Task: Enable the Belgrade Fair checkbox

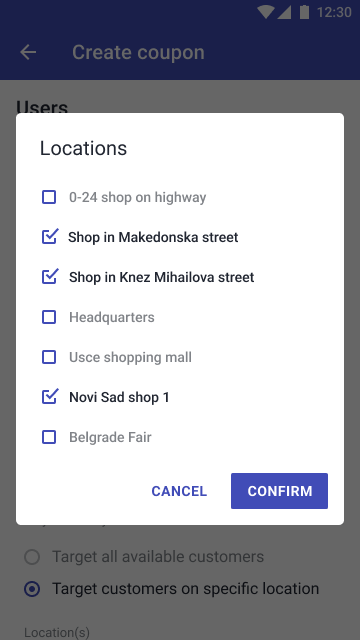Action: (49, 437)
